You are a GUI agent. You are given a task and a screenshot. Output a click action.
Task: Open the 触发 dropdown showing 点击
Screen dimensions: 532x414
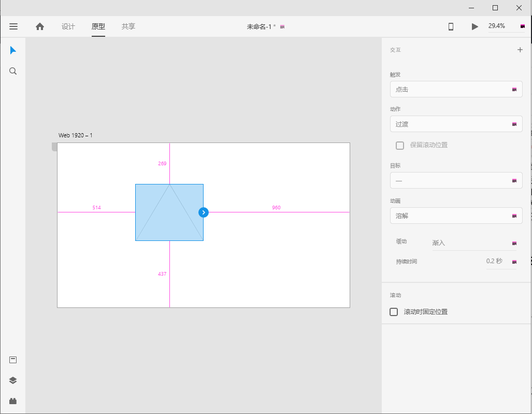pyautogui.click(x=456, y=89)
